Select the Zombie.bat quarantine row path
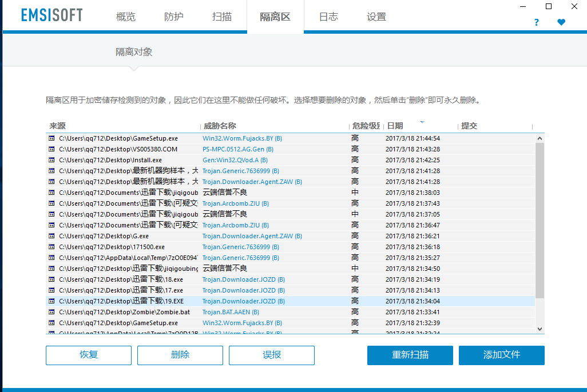The width and height of the screenshot is (587, 392). (x=124, y=312)
